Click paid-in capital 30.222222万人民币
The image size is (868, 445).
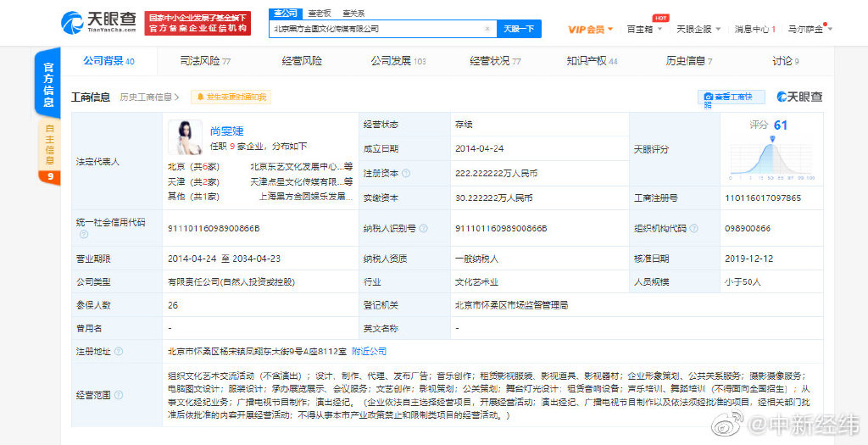494,197
